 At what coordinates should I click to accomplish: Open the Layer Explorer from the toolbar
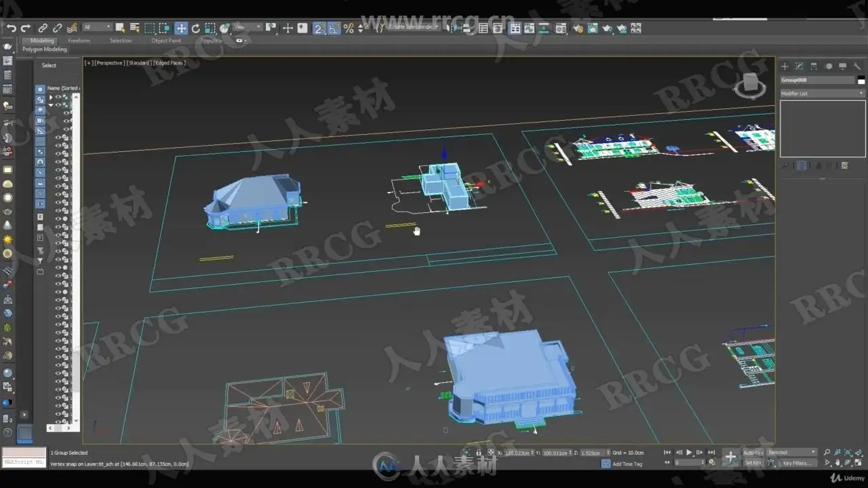tap(498, 28)
